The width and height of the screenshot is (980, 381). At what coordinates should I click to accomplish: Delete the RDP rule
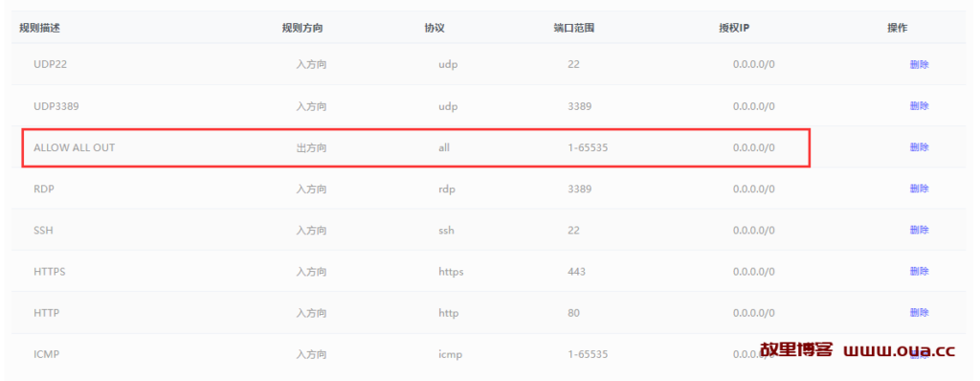coord(919,189)
